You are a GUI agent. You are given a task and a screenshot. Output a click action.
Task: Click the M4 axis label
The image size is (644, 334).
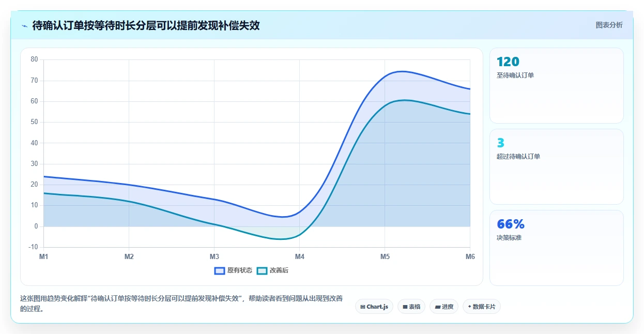(299, 256)
